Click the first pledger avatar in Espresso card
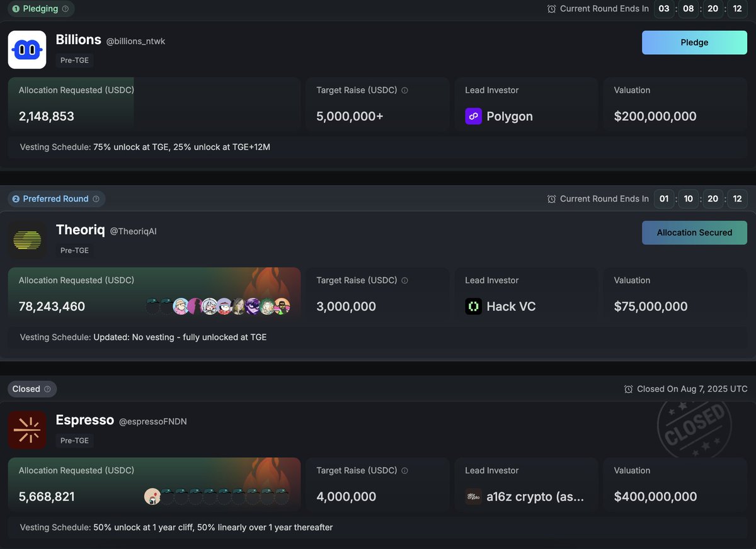The width and height of the screenshot is (756, 549). click(x=152, y=497)
